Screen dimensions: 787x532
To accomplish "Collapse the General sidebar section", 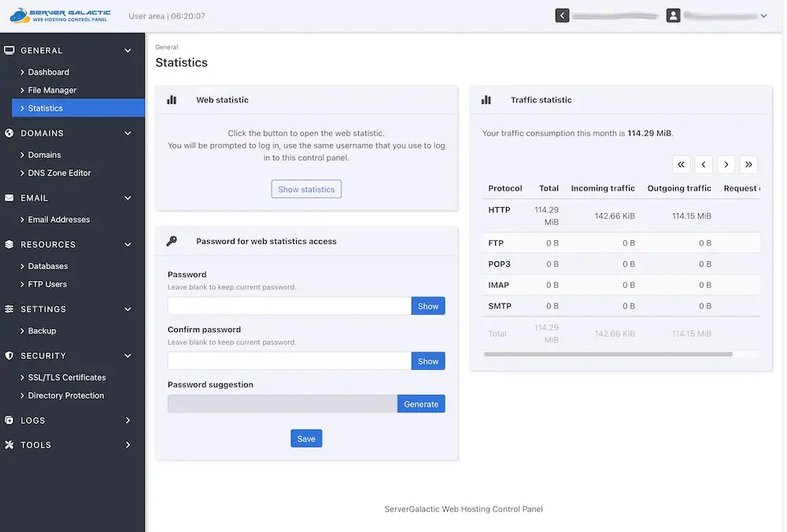I will point(128,50).
